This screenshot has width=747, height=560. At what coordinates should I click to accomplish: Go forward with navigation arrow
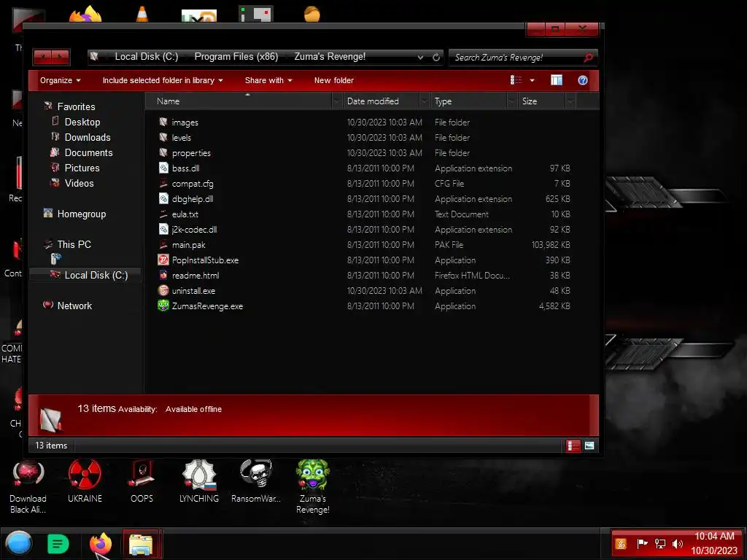[x=61, y=57]
